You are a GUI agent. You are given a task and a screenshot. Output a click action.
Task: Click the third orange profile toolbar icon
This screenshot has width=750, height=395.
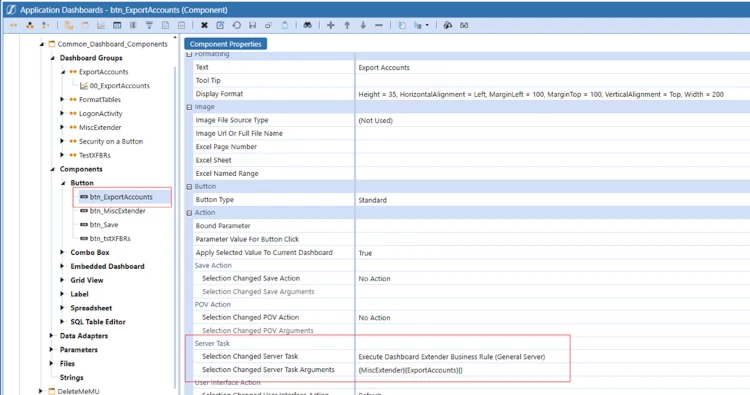pyautogui.click(x=45, y=25)
